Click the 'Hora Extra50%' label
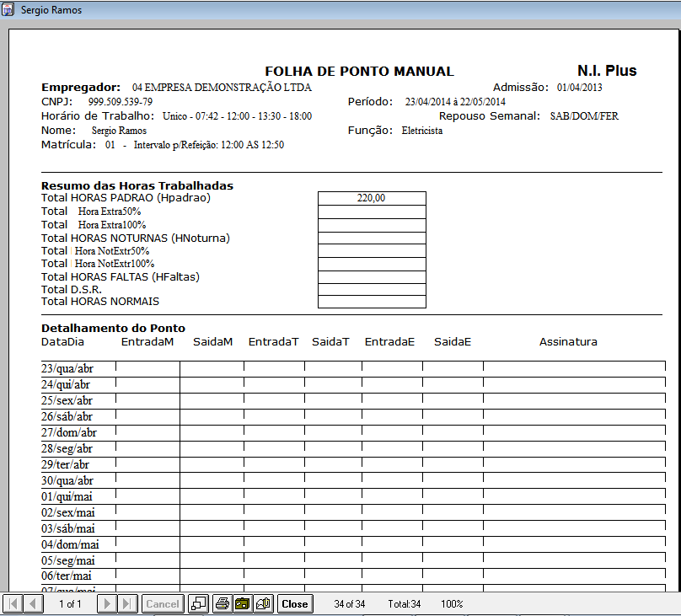Viewport: 681px width, 616px height. click(x=110, y=212)
